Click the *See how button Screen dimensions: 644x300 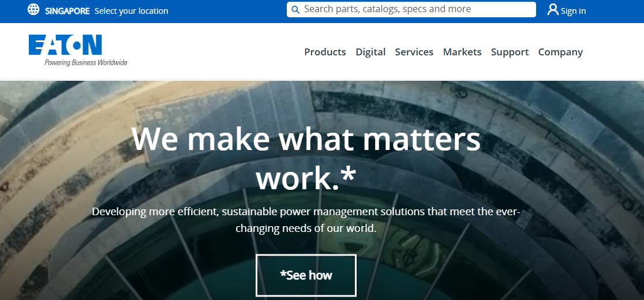pyautogui.click(x=306, y=275)
